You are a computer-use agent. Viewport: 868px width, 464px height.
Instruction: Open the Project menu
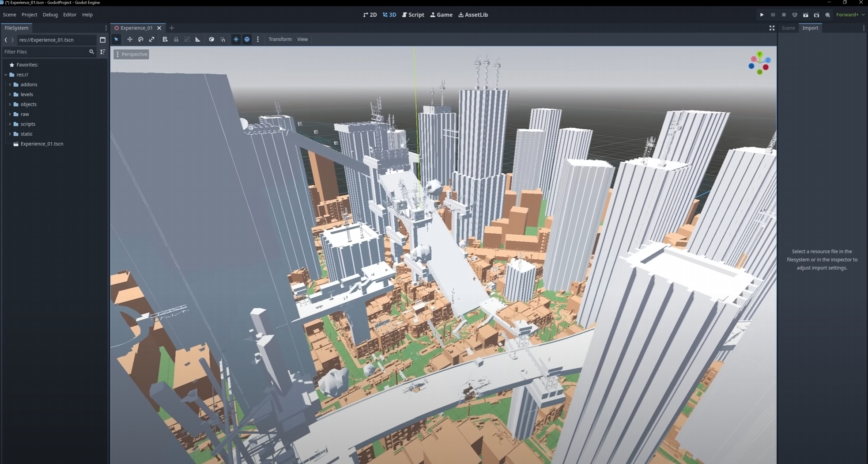(x=29, y=15)
